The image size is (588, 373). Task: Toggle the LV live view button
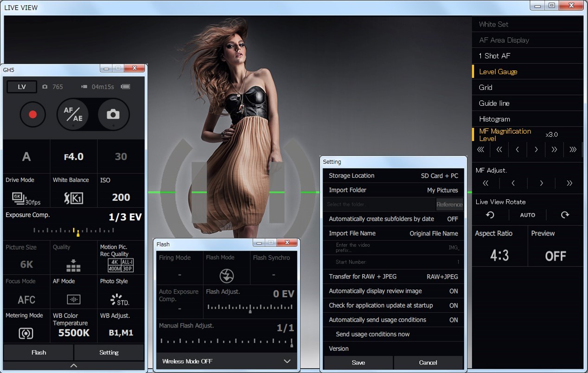pyautogui.click(x=22, y=87)
